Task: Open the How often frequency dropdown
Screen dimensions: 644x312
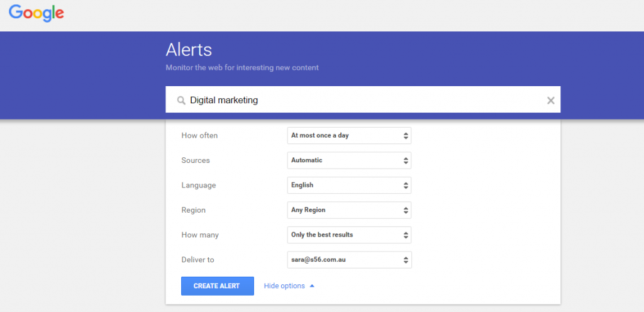Action: tap(349, 135)
